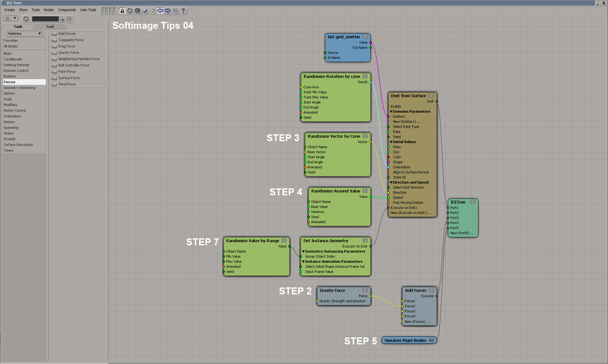Click the preset search text field

point(45,19)
